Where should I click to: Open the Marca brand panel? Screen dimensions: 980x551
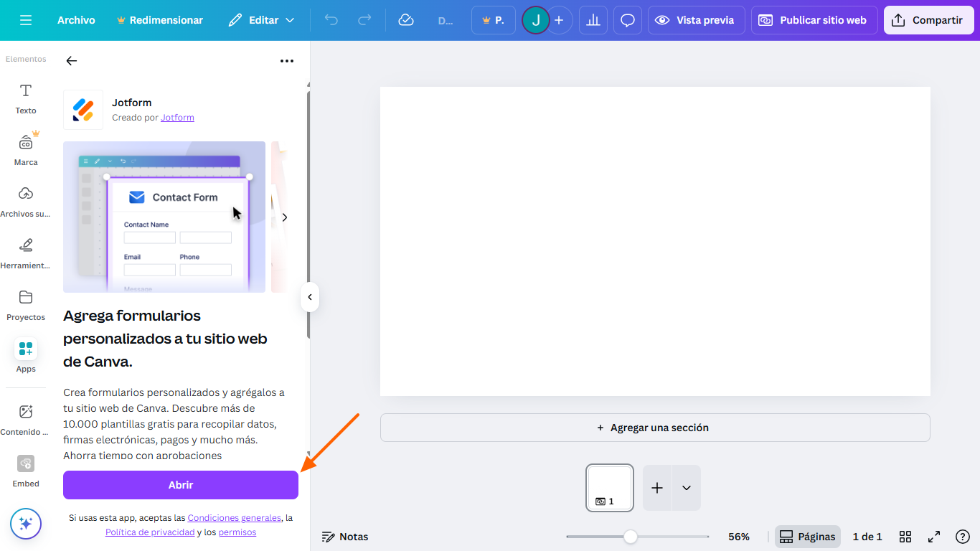(26, 150)
